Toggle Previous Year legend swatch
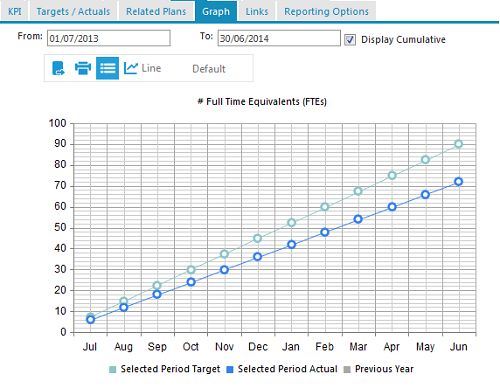 tap(347, 369)
